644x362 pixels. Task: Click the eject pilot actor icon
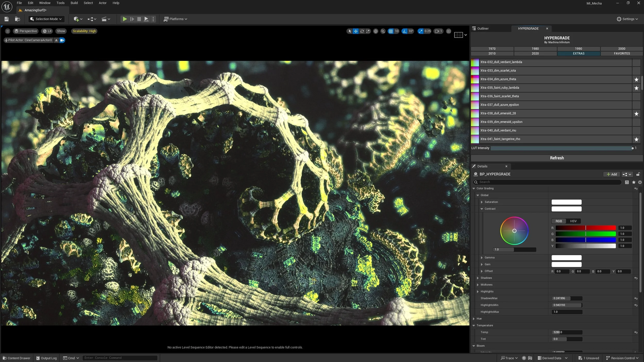pyautogui.click(x=56, y=40)
